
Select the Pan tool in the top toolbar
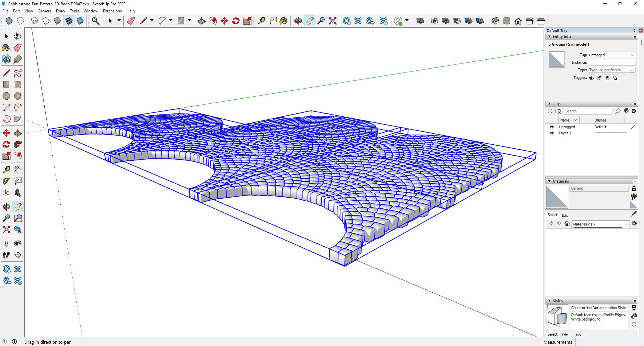310,20
